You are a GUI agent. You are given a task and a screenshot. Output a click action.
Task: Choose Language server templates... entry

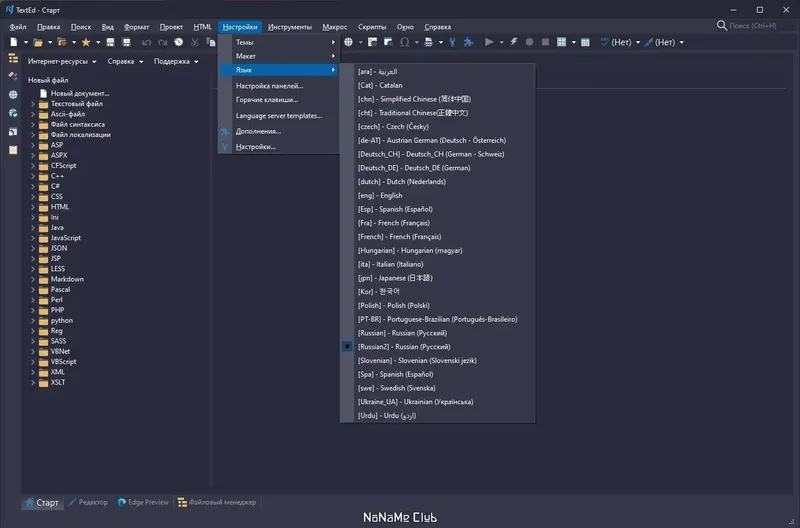[279, 116]
